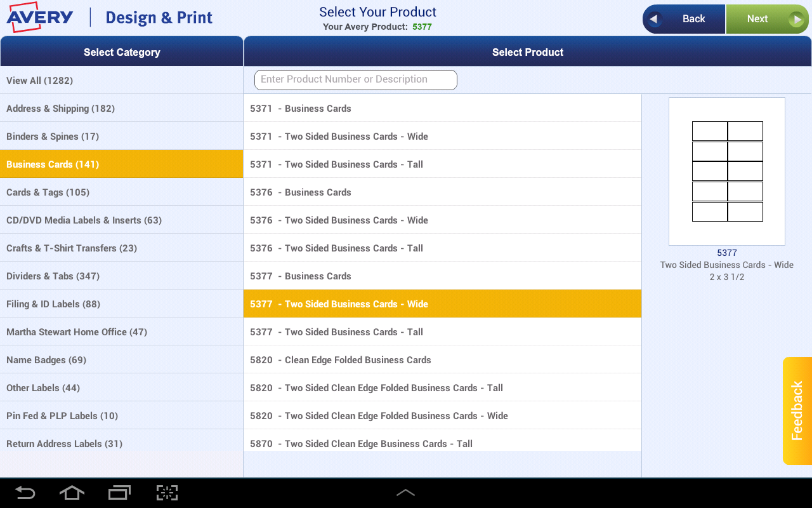The width and height of the screenshot is (812, 508).
Task: Select 5371 Two Sided Business Cards - Wide
Action: pos(442,137)
